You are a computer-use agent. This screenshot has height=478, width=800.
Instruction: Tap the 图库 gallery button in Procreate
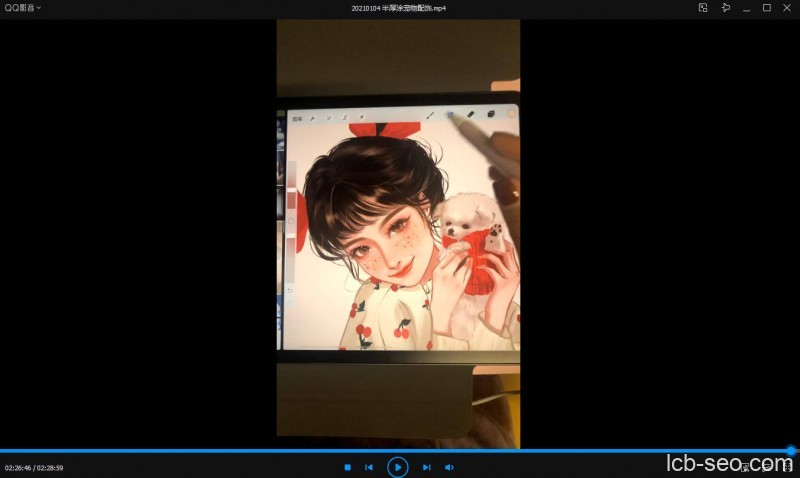pos(297,117)
